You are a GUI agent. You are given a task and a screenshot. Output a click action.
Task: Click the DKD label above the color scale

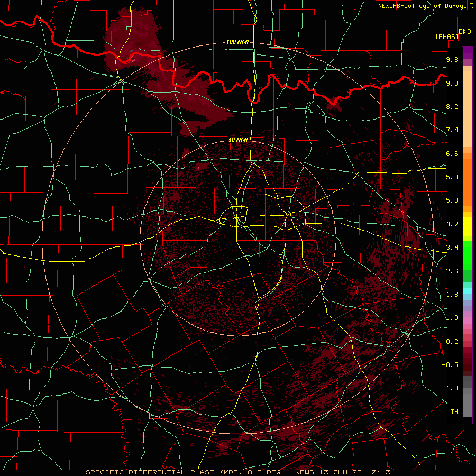465,32
